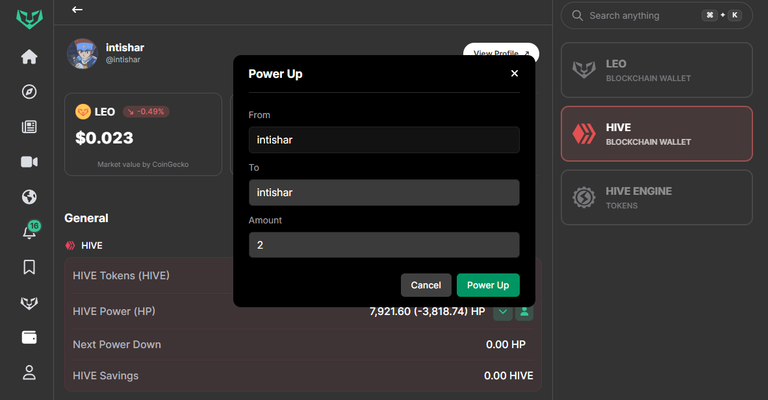Click the HIVE logo icon under General
This screenshot has width=768, height=400.
pos(70,246)
